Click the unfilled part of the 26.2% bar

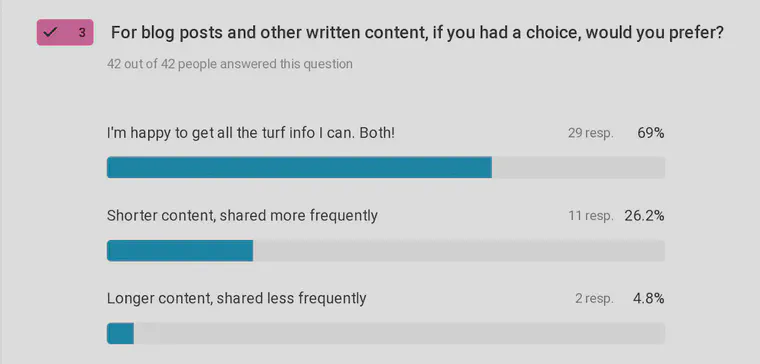(x=459, y=251)
